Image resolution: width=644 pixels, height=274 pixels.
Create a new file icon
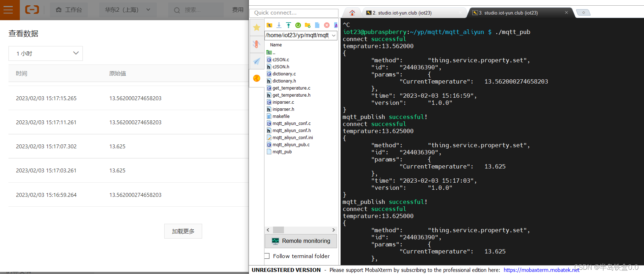click(317, 25)
